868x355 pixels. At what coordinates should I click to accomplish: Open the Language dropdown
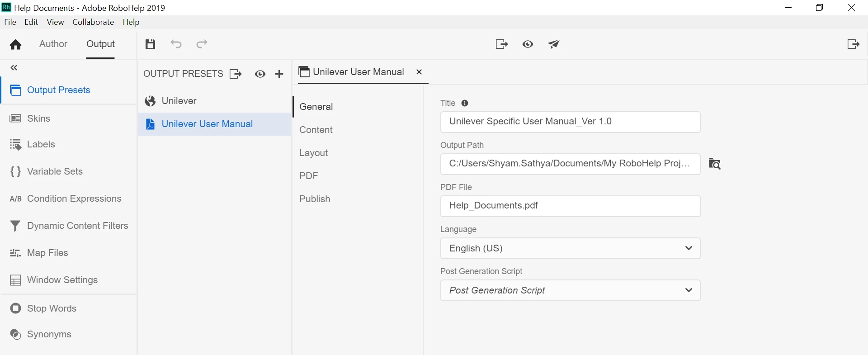pos(570,248)
